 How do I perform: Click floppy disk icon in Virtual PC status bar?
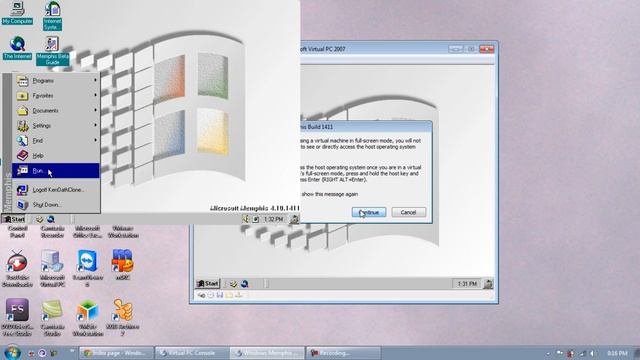(x=220, y=295)
